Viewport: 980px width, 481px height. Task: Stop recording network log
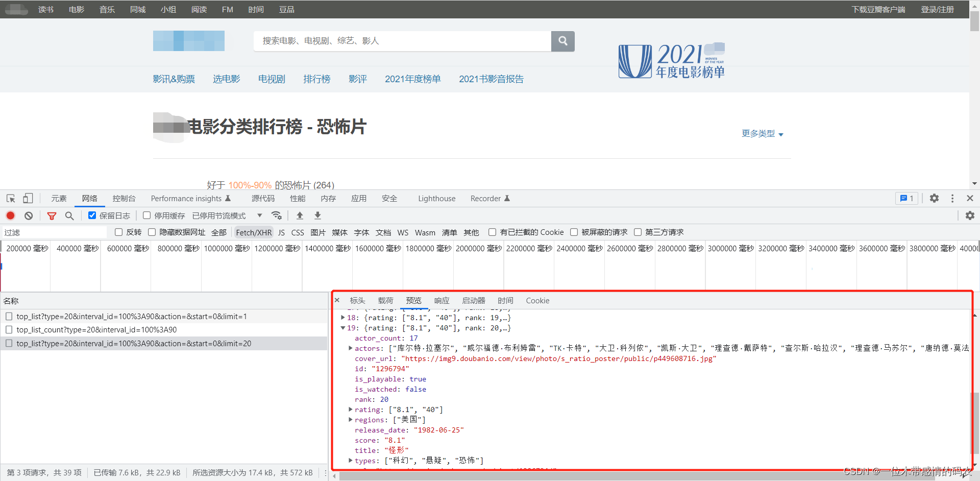(10, 215)
